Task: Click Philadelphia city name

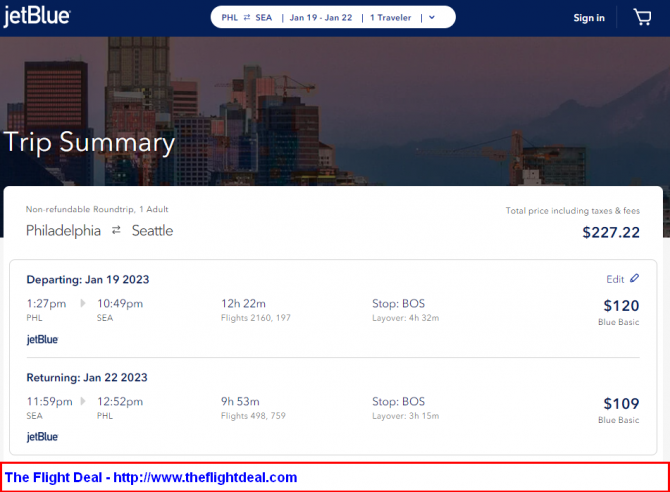Action: coord(63,231)
